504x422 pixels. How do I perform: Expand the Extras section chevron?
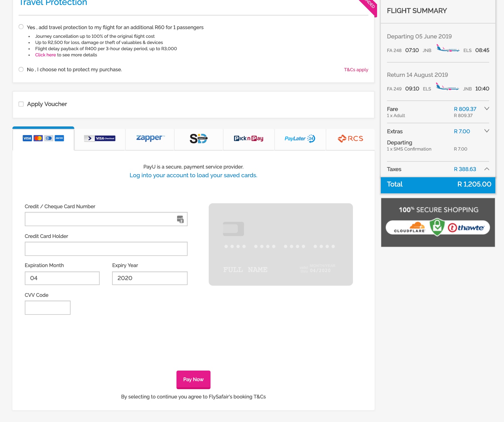[x=487, y=131]
